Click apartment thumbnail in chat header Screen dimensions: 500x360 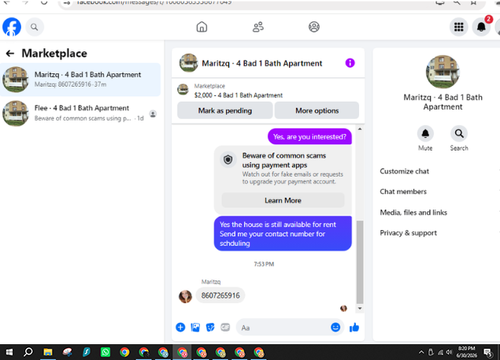188,63
